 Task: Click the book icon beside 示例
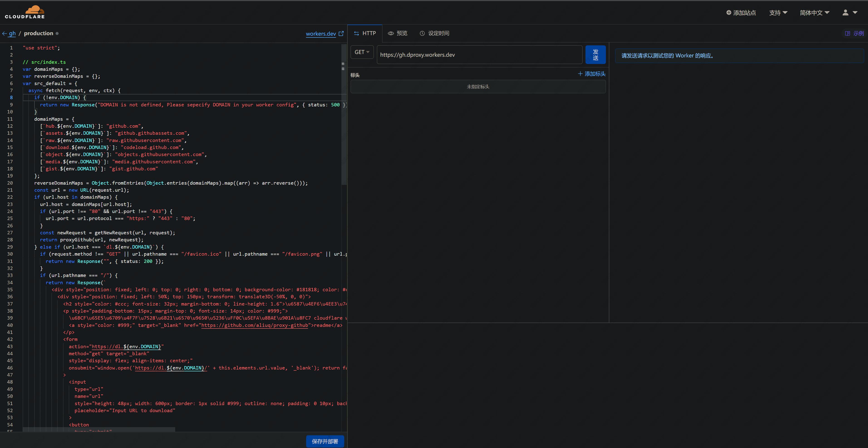coord(847,33)
